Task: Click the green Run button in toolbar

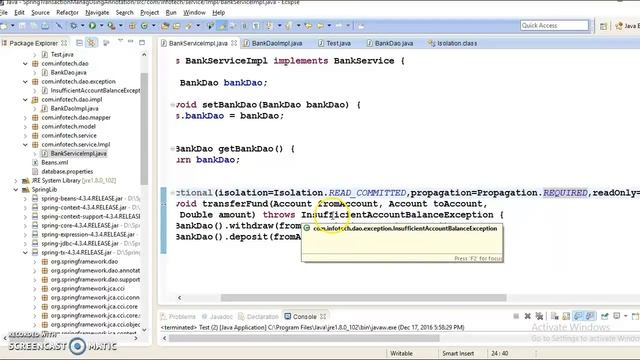Action: [x=93, y=26]
